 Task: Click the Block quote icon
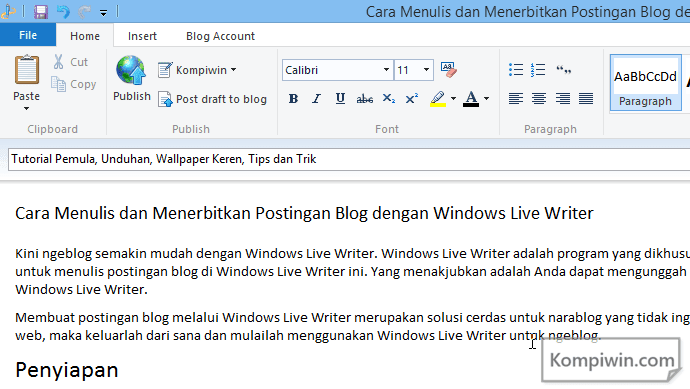point(563,70)
